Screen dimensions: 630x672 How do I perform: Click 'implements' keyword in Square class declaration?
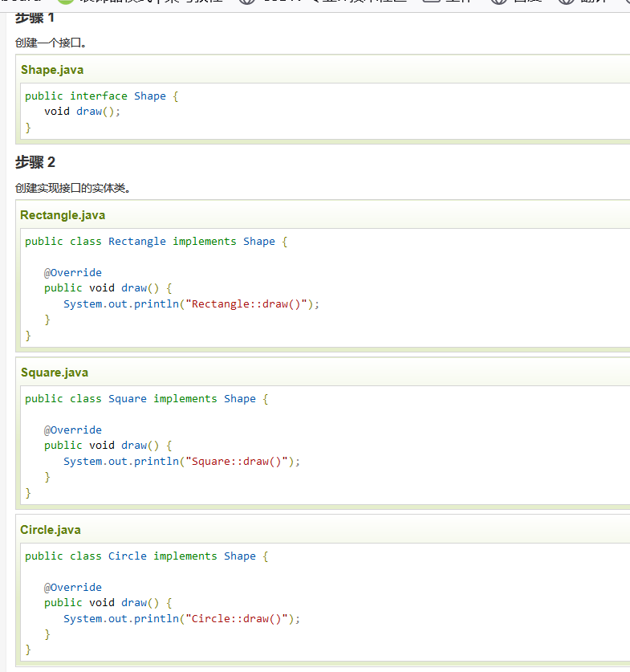coord(185,399)
